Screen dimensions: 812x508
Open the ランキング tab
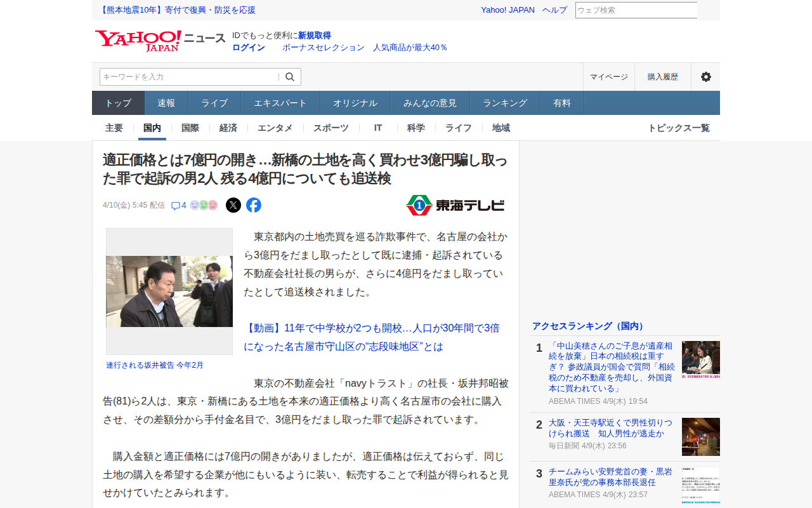(505, 103)
